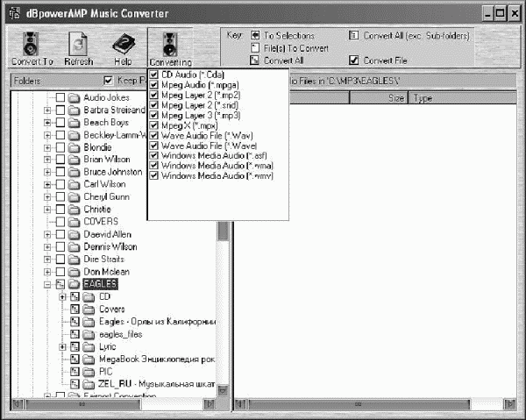Toggle Mpeg Layer 3 (*.mp3) checkbox
This screenshot has height=420, width=526.
(x=153, y=115)
